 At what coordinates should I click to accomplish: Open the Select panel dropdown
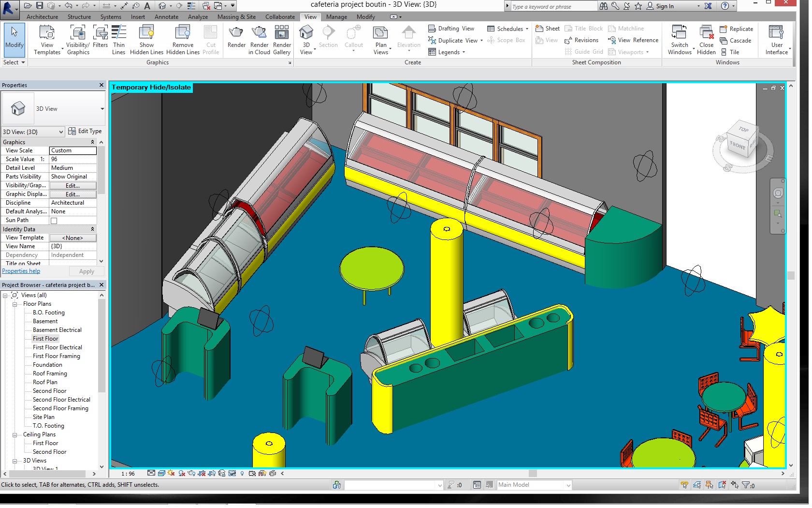click(x=14, y=62)
